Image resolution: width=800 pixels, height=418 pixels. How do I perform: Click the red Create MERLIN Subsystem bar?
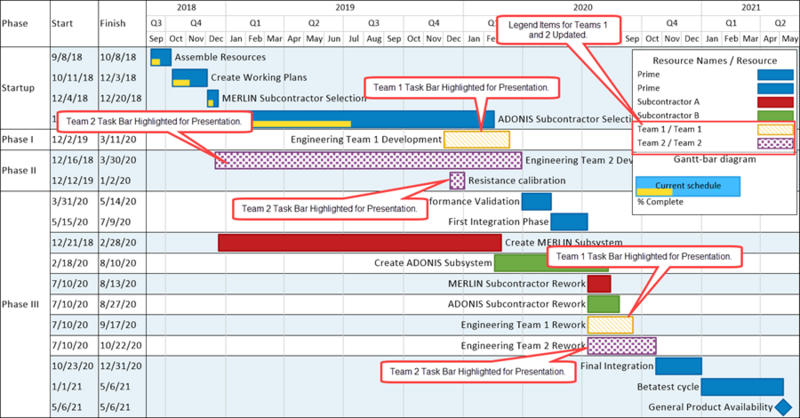(360, 242)
